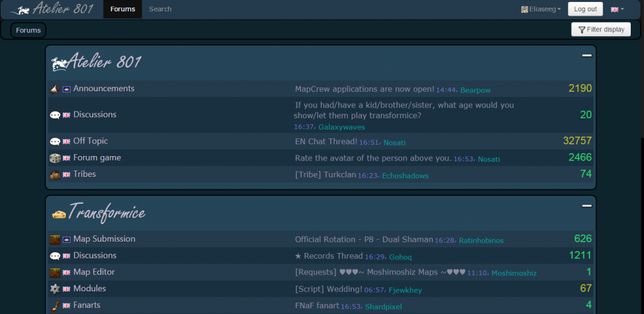Viewport: 644px width, 314px height.
Task: Open the Announcements forum
Action: pyautogui.click(x=104, y=89)
